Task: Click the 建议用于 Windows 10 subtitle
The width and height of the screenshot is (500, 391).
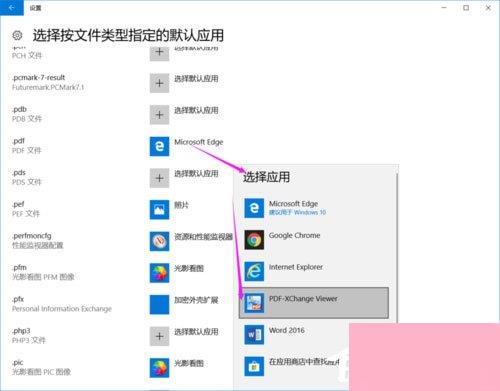Action: [x=297, y=212]
